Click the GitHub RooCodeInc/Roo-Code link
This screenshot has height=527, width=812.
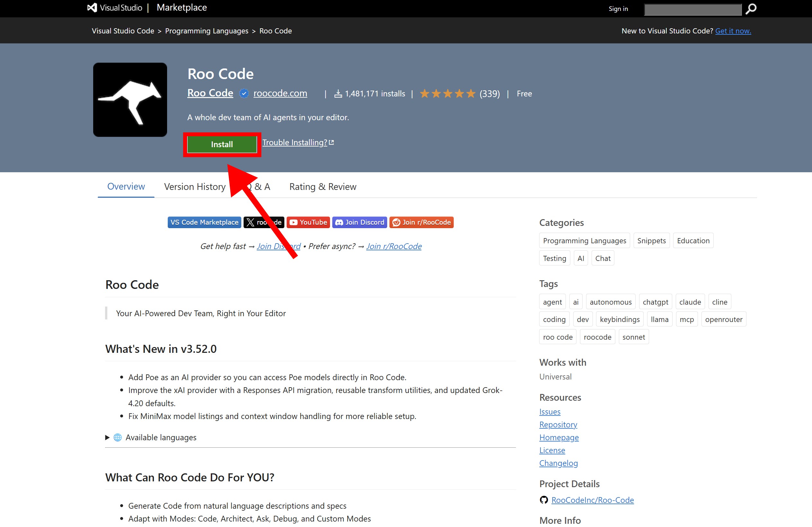tap(592, 500)
